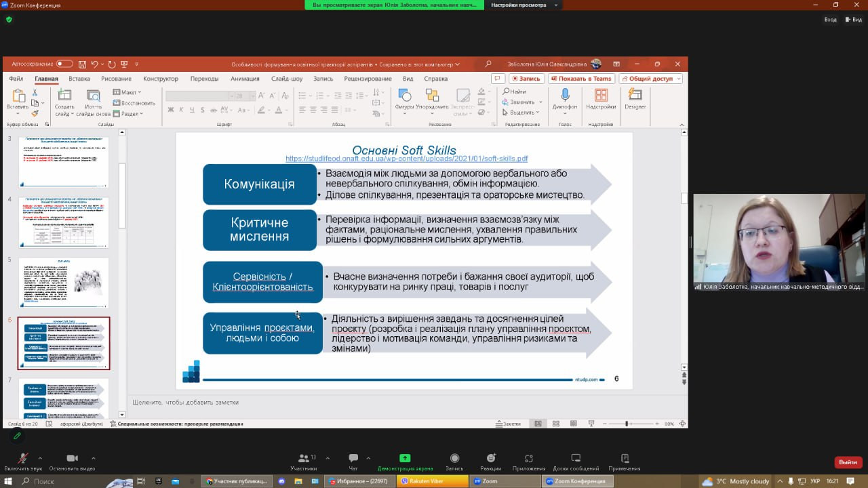Stop video camera in Zoom
Image resolution: width=868 pixels, height=488 pixels.
click(x=72, y=459)
